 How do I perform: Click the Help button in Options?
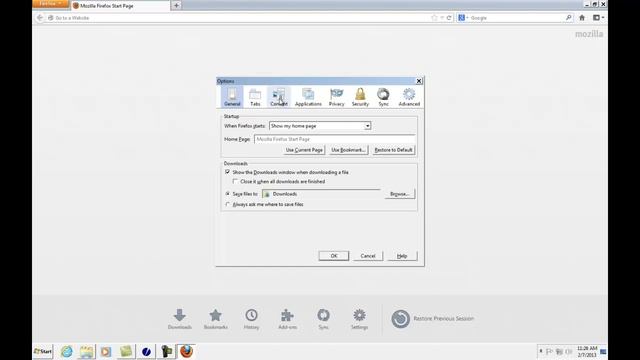pyautogui.click(x=402, y=256)
